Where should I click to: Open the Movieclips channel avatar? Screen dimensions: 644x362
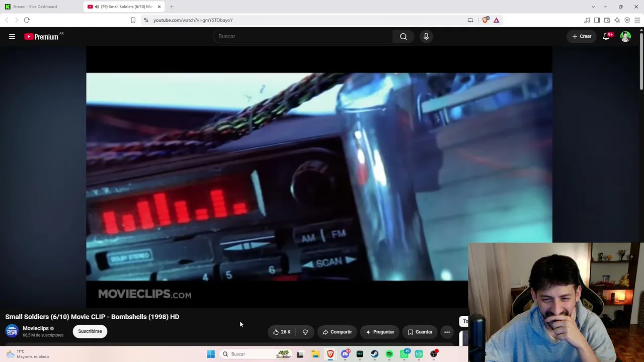tap(12, 331)
